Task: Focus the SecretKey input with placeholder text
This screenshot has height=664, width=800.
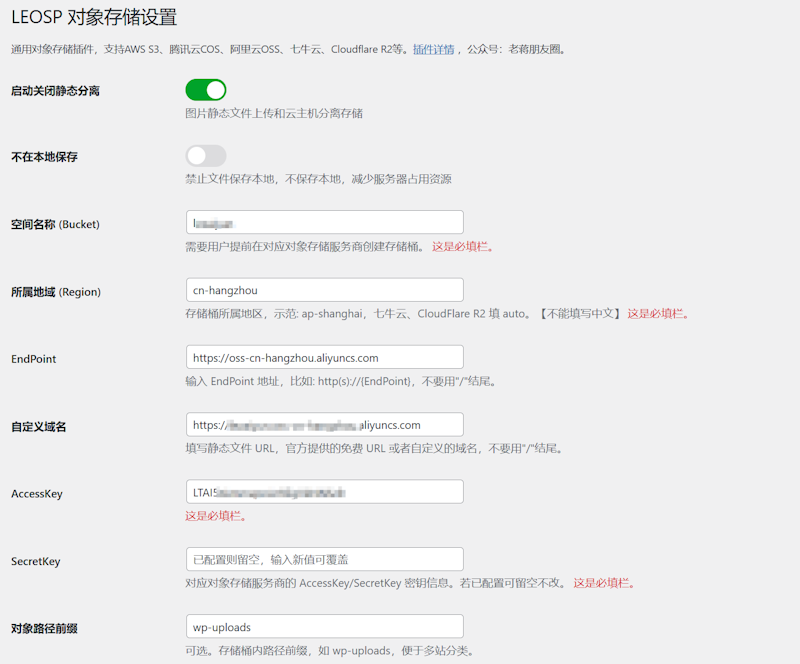Action: click(x=324, y=560)
